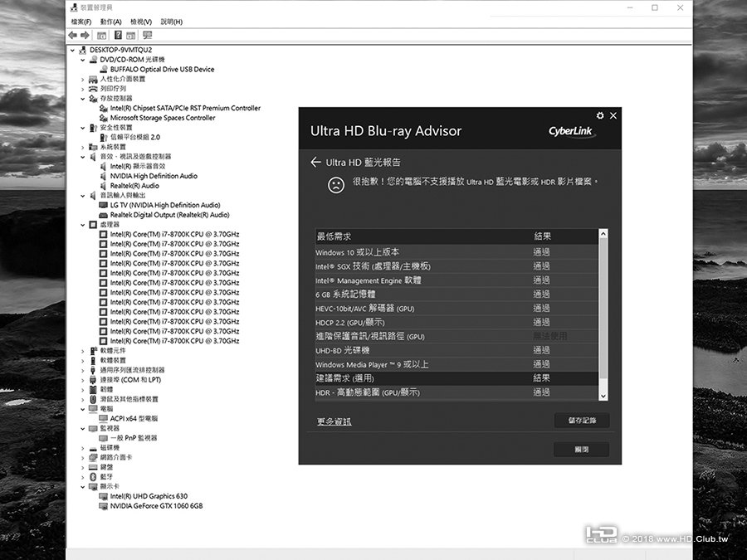
Task: Select Windows 10 或以上版本 row
Action: (456, 252)
